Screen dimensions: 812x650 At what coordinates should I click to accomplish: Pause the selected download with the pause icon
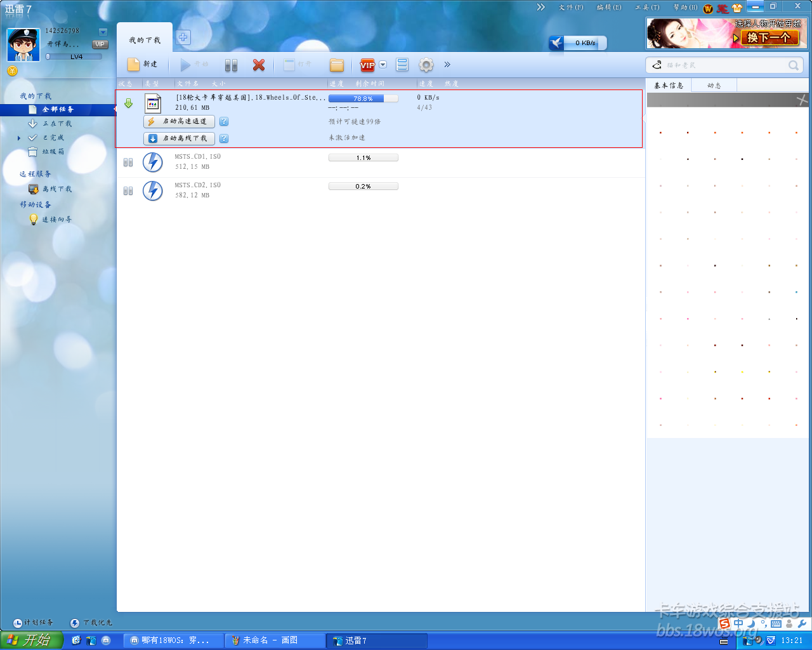coord(231,65)
